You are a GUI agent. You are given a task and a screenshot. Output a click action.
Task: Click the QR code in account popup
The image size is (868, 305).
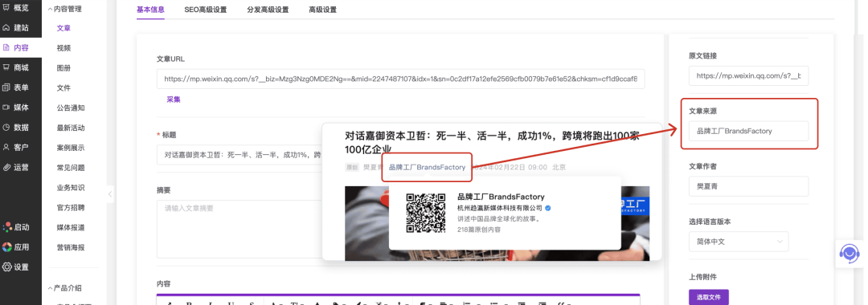(426, 213)
